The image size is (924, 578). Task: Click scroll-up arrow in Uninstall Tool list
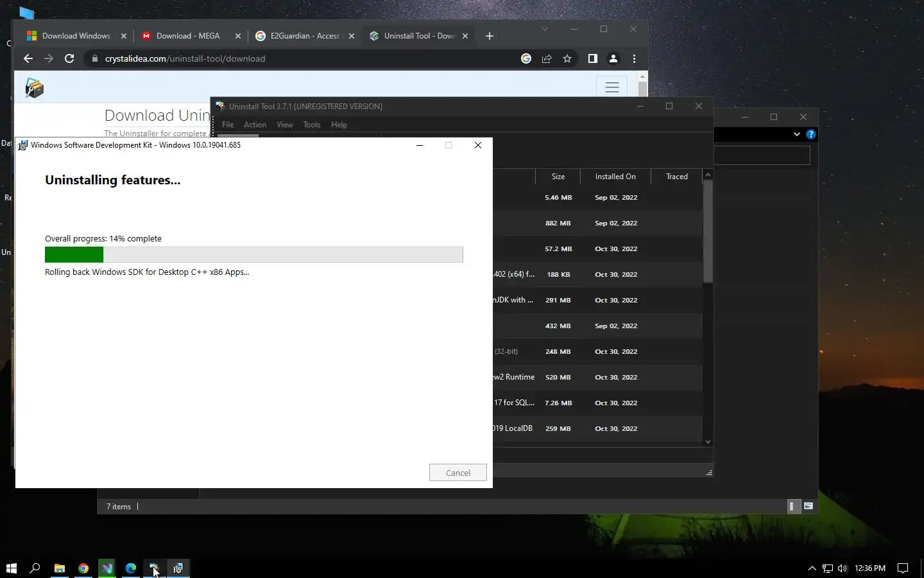[708, 175]
